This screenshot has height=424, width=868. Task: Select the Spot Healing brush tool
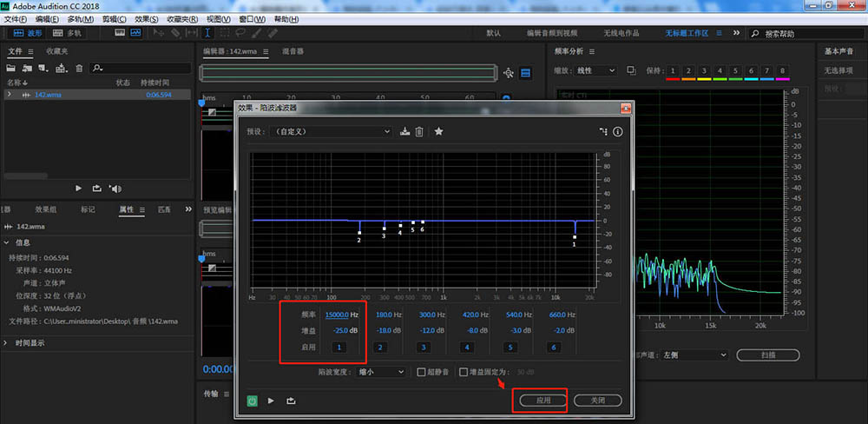(273, 33)
